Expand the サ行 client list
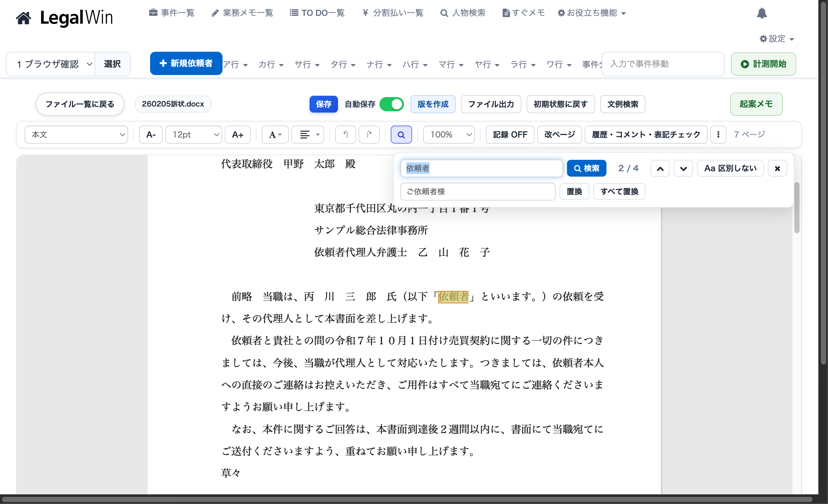The width and height of the screenshot is (828, 504). 307,64
